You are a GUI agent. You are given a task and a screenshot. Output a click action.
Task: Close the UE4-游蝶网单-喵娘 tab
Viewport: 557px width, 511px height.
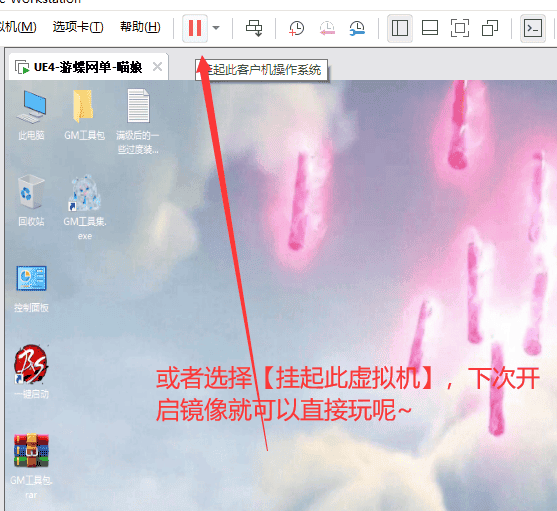click(x=157, y=66)
